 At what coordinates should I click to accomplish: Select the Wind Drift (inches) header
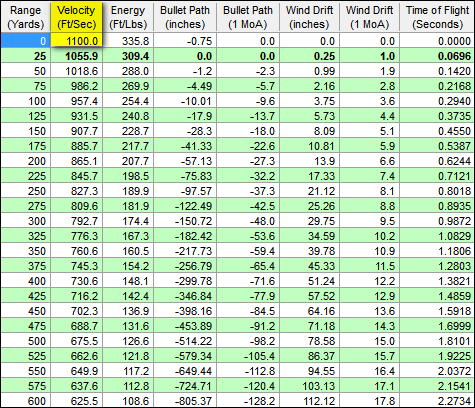click(309, 17)
